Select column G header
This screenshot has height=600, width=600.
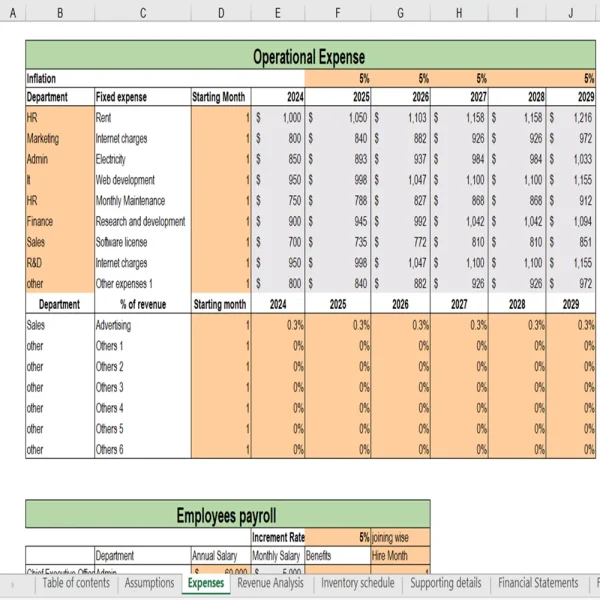click(400, 13)
